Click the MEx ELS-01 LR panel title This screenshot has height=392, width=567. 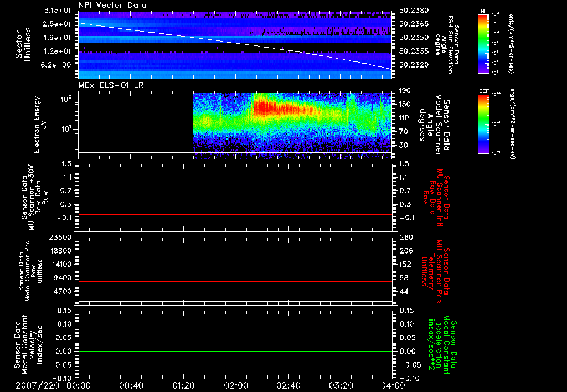pos(111,86)
